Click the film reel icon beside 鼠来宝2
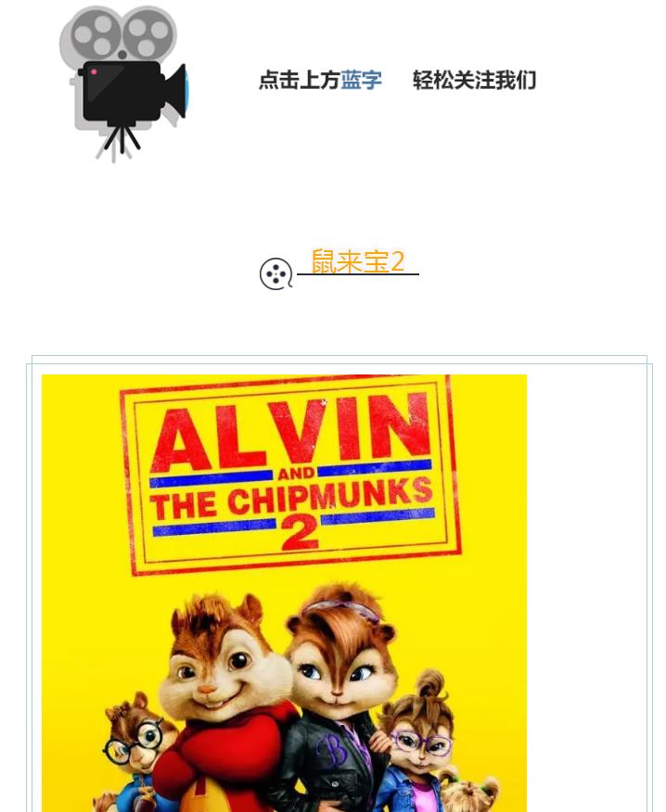The width and height of the screenshot is (666, 812). pos(275,274)
